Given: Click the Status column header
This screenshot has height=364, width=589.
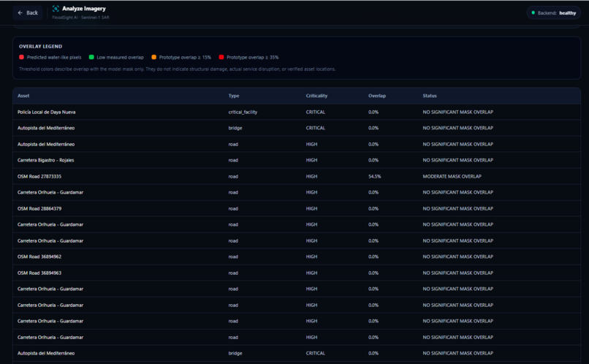Looking at the screenshot, I should tap(430, 96).
